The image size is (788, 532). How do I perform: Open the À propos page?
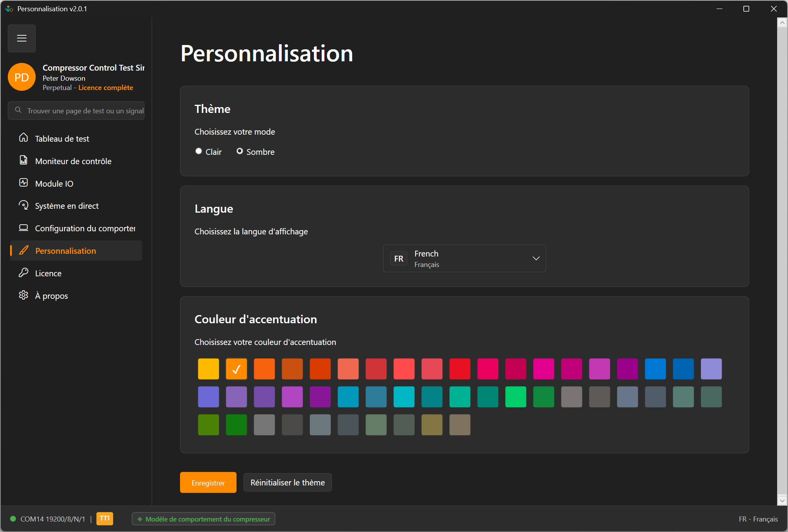point(76,296)
